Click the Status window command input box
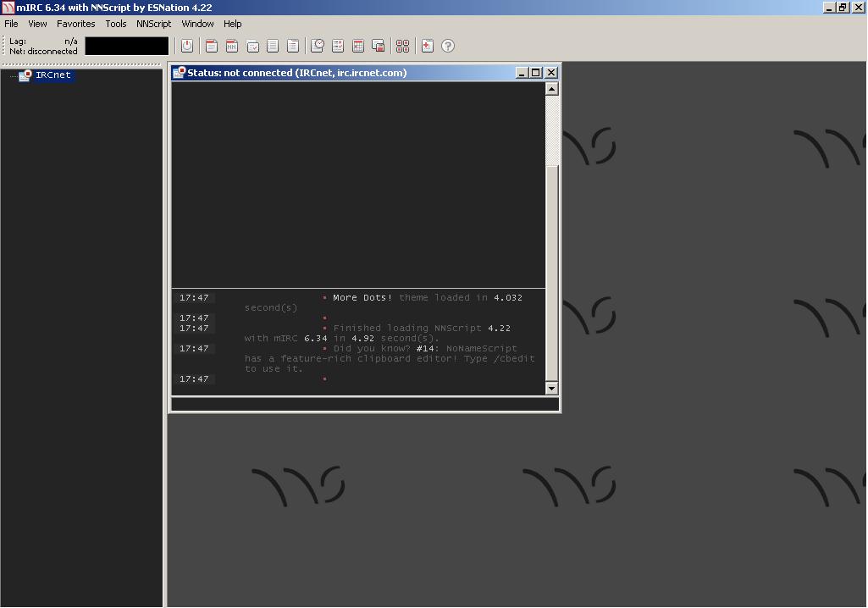Image resolution: width=868 pixels, height=608 pixels. (x=365, y=404)
